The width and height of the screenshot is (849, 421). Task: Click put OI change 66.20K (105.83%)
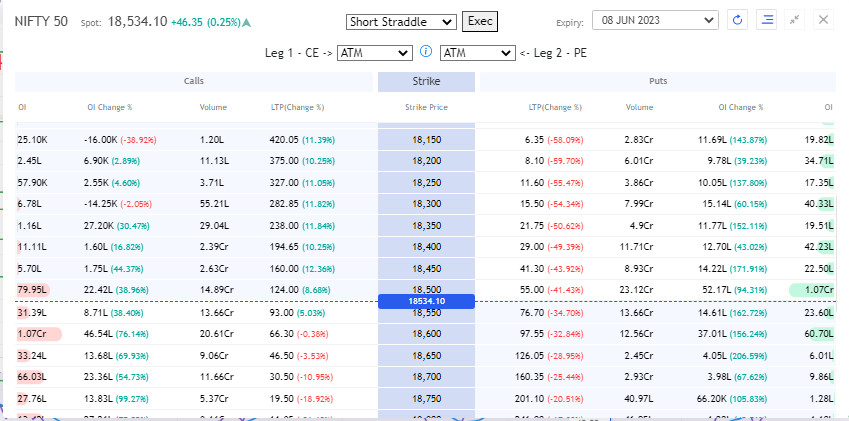pyautogui.click(x=732, y=398)
